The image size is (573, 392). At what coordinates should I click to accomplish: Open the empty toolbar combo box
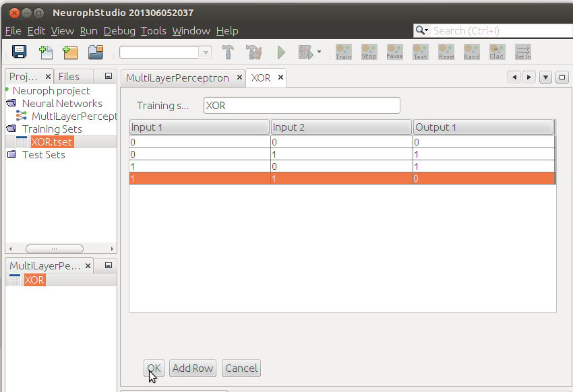pos(162,52)
